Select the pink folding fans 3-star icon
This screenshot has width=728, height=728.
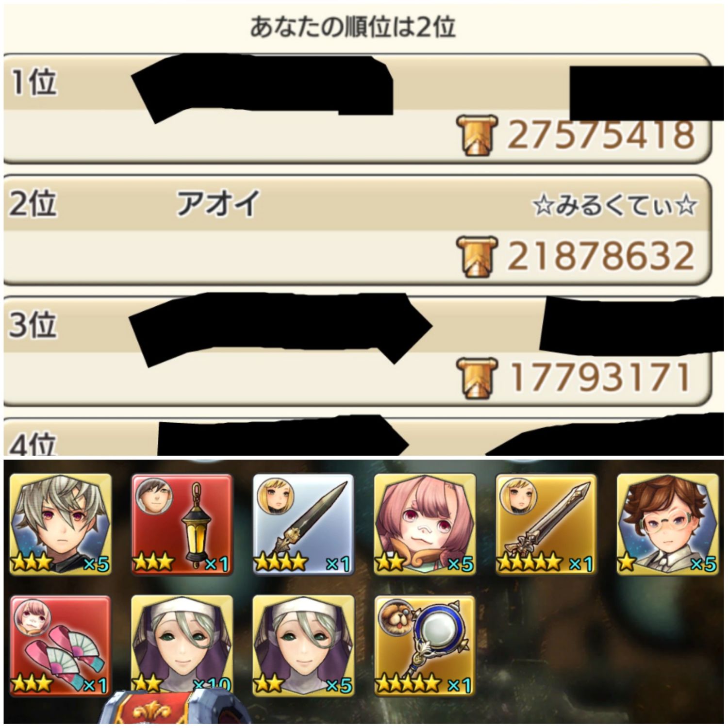point(61,645)
